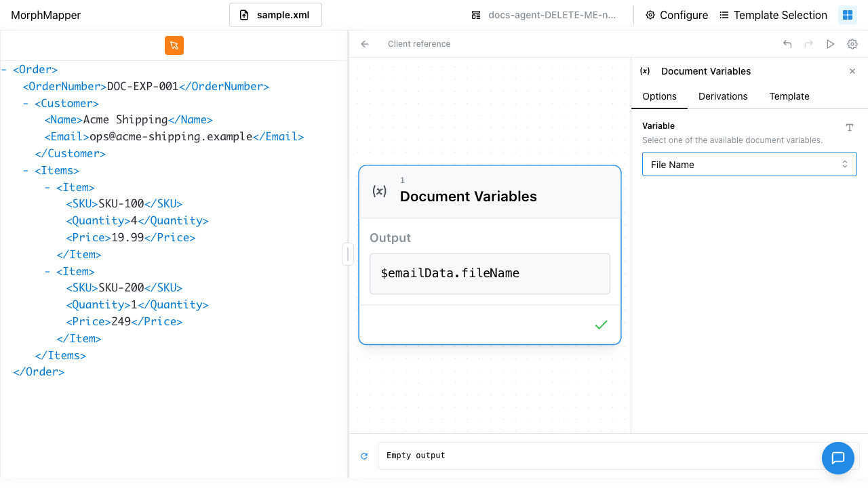Click the blue grid layout icon
The height and width of the screenshot is (488, 868).
[x=848, y=15]
